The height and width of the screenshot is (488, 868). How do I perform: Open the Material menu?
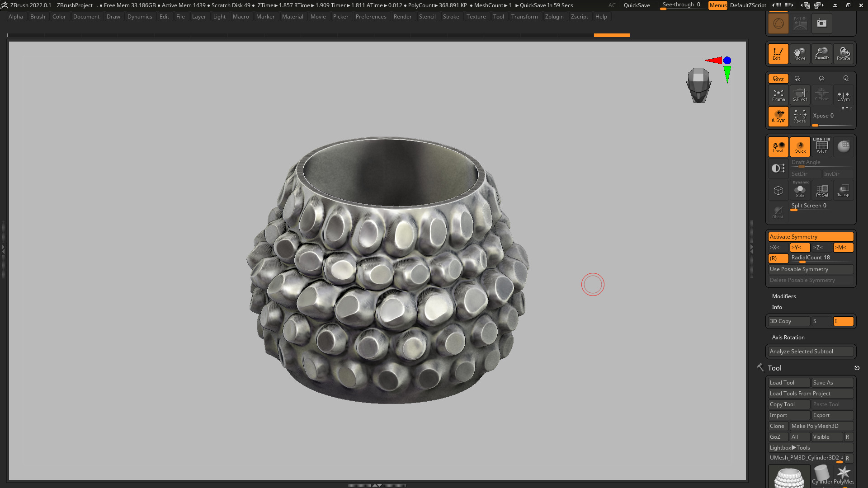(x=292, y=17)
